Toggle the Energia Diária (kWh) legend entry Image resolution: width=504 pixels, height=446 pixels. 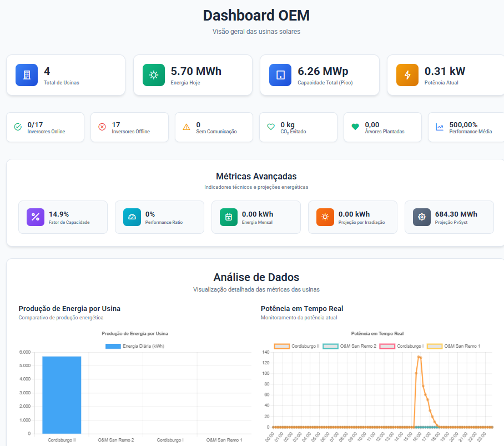click(135, 347)
